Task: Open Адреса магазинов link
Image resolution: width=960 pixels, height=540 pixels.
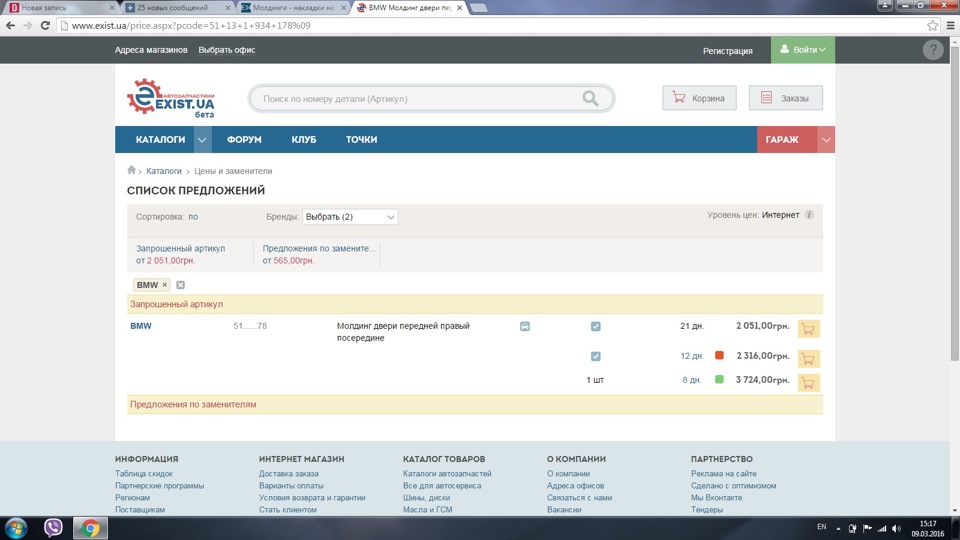Action: 151,50
